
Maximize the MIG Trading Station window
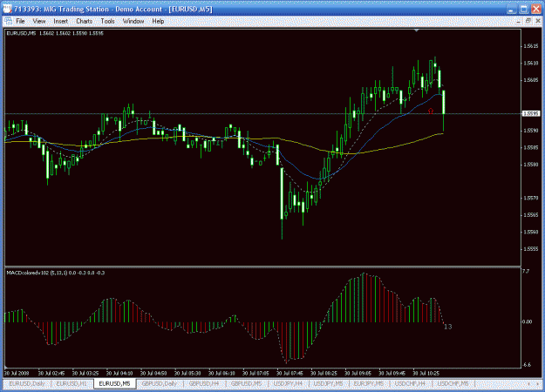pyautogui.click(x=523, y=10)
